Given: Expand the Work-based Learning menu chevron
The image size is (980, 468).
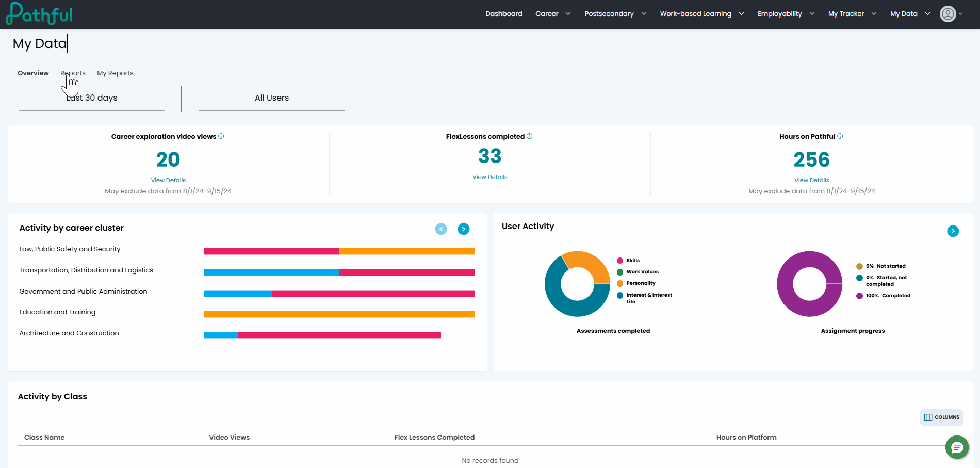Looking at the screenshot, I should [741, 14].
